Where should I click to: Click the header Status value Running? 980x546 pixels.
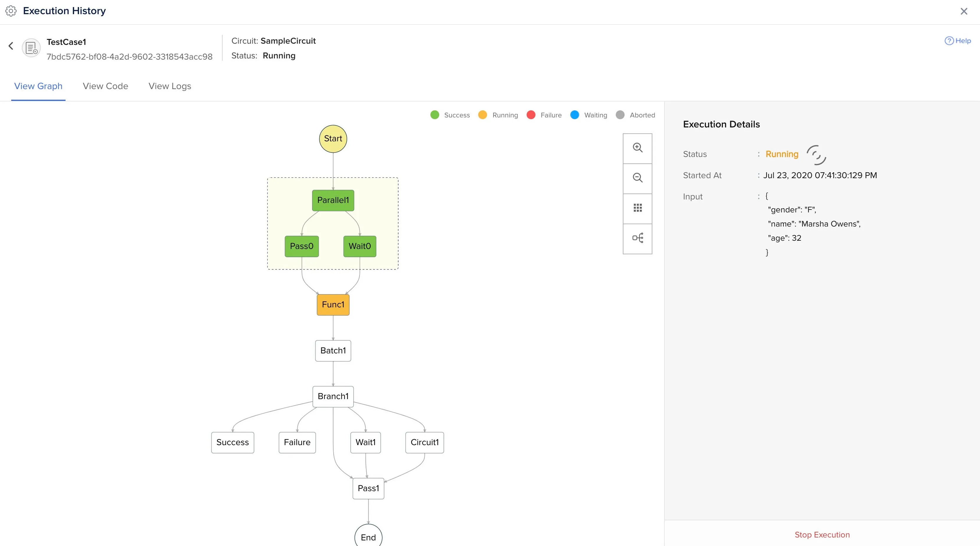click(x=279, y=56)
